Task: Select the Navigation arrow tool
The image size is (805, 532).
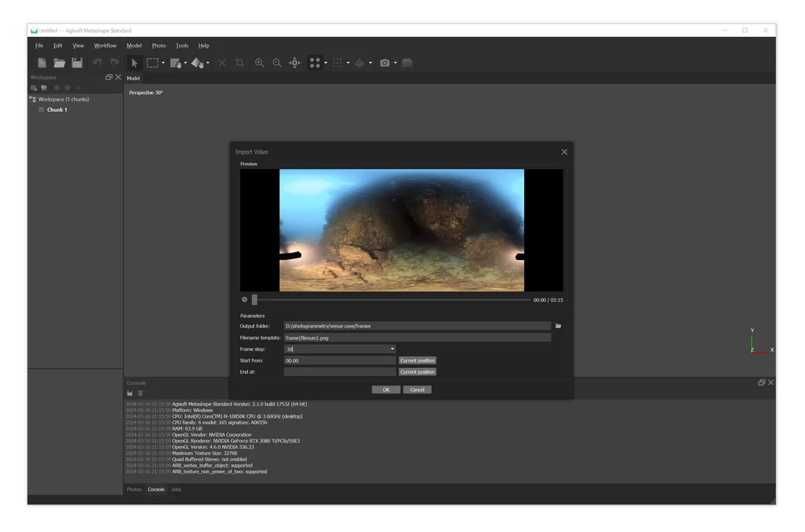Action: pos(134,63)
